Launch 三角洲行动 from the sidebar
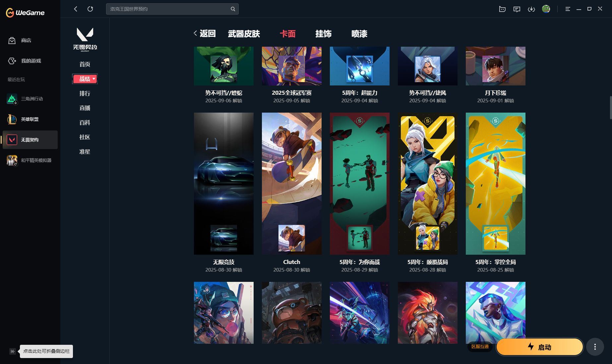 click(29, 99)
